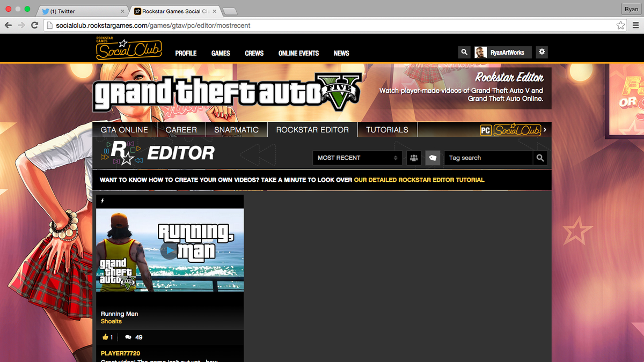
Task: Close the Rockstar Games browser tab
Action: click(214, 11)
